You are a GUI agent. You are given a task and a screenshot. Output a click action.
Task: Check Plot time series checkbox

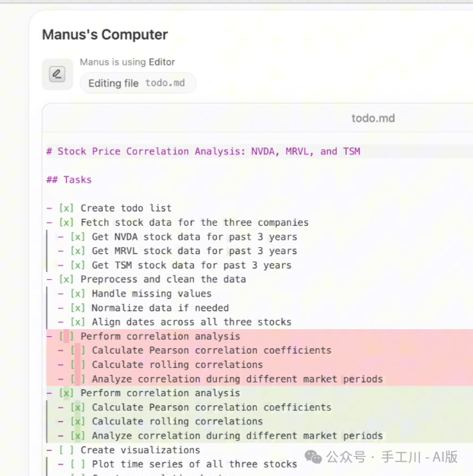tap(78, 464)
